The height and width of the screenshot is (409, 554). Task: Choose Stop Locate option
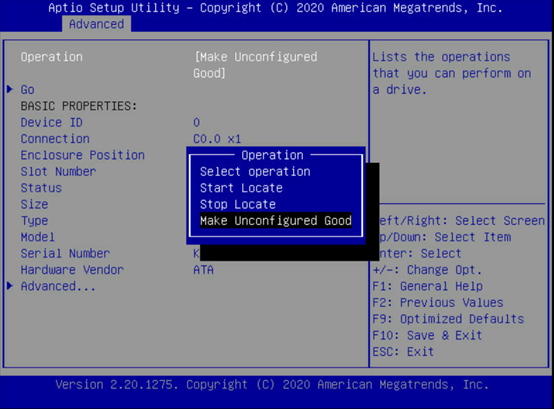click(238, 204)
